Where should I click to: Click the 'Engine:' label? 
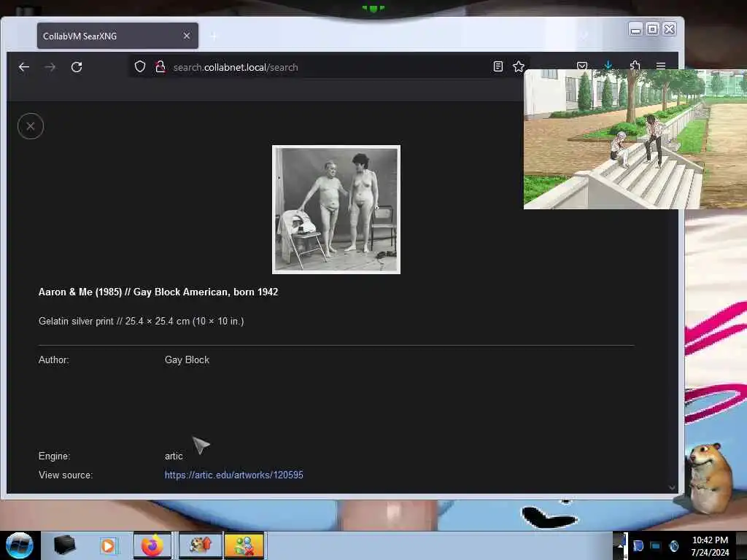point(54,456)
